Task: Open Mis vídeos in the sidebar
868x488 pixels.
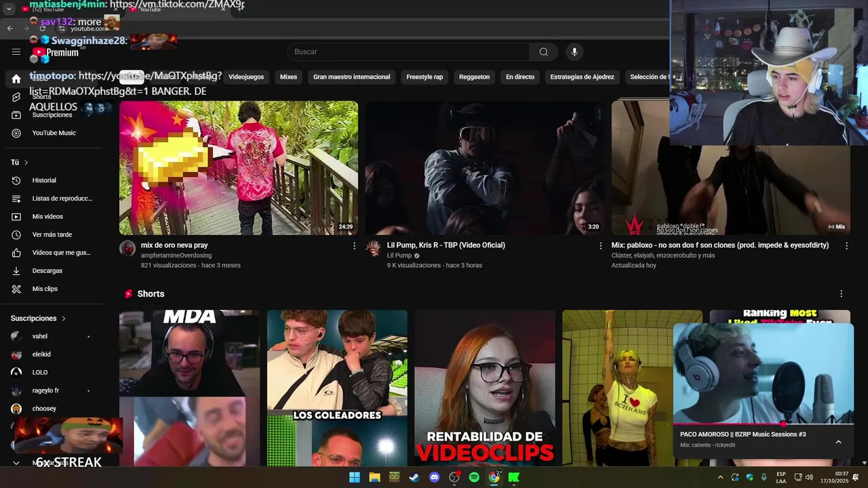Action: click(x=47, y=217)
